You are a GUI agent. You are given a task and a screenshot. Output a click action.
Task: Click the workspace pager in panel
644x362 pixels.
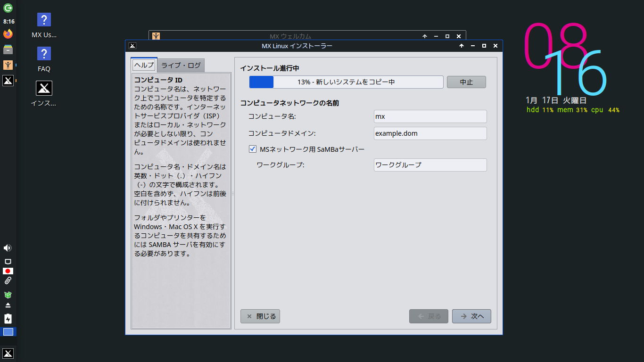coord(8,332)
